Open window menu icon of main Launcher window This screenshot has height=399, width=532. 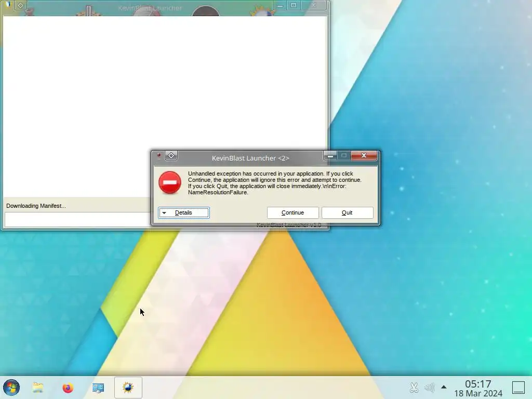[x=8, y=5]
